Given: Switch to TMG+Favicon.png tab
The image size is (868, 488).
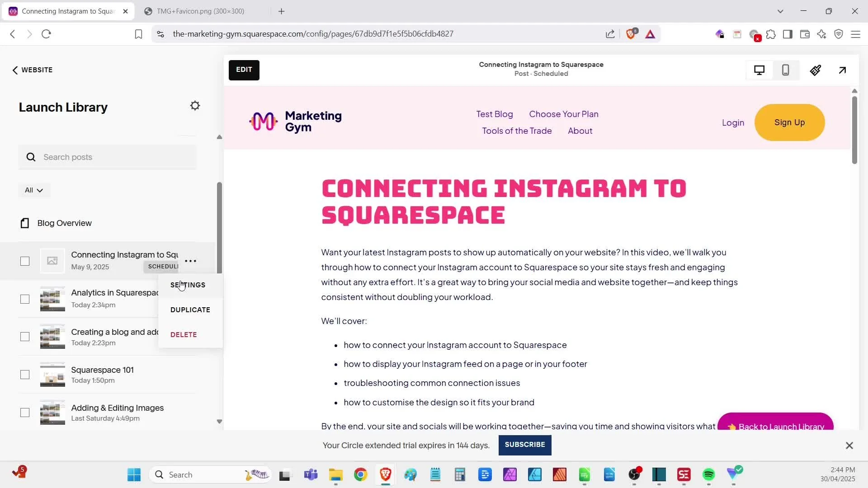Looking at the screenshot, I should [x=200, y=11].
